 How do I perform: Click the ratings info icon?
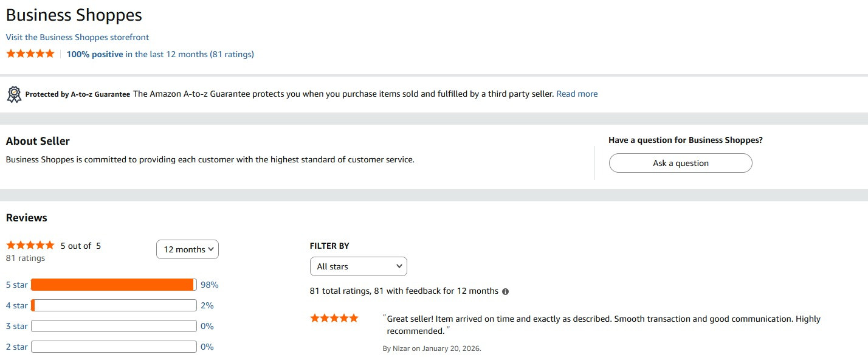(506, 291)
